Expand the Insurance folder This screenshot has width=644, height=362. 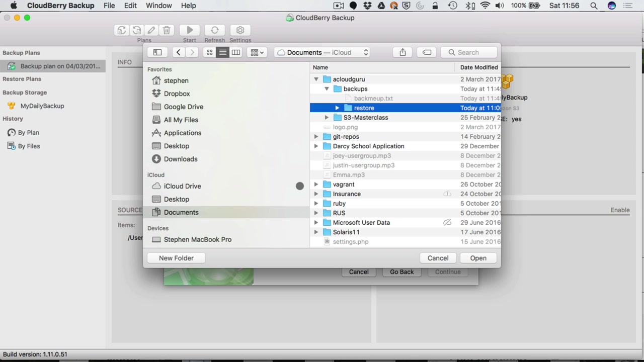coord(316,194)
